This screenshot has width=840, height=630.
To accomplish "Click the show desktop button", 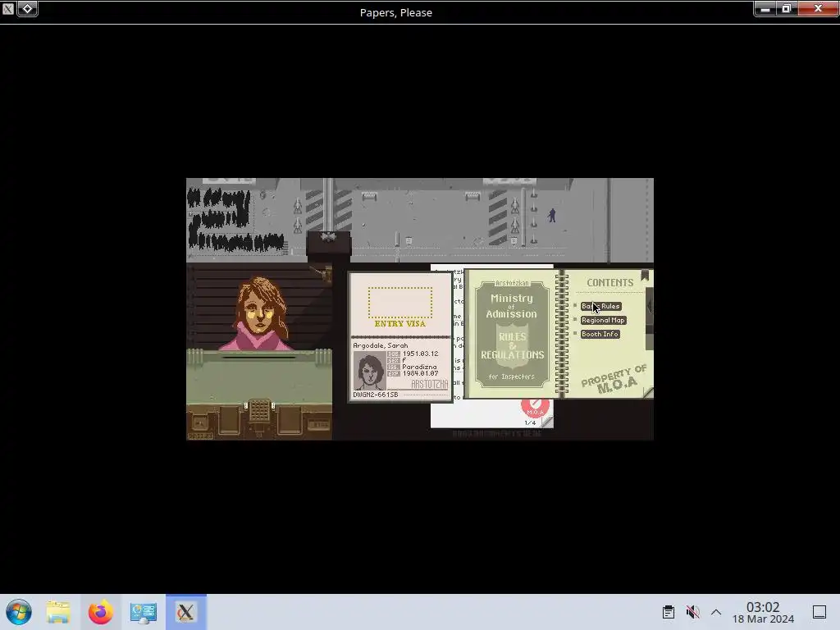I will pos(819,612).
